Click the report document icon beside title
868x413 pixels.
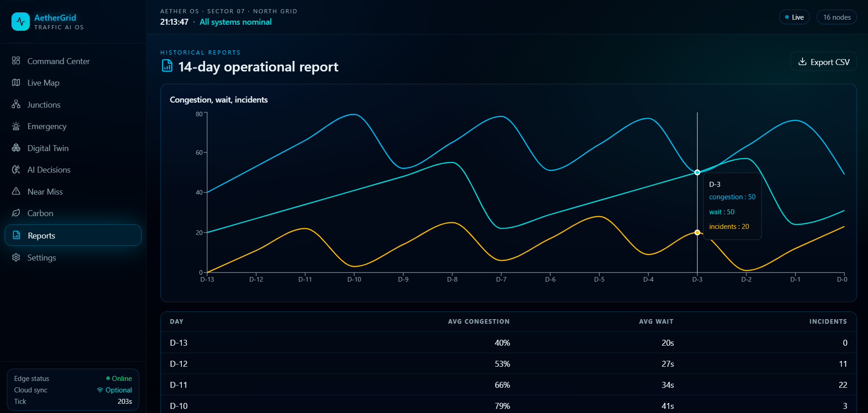(x=167, y=66)
